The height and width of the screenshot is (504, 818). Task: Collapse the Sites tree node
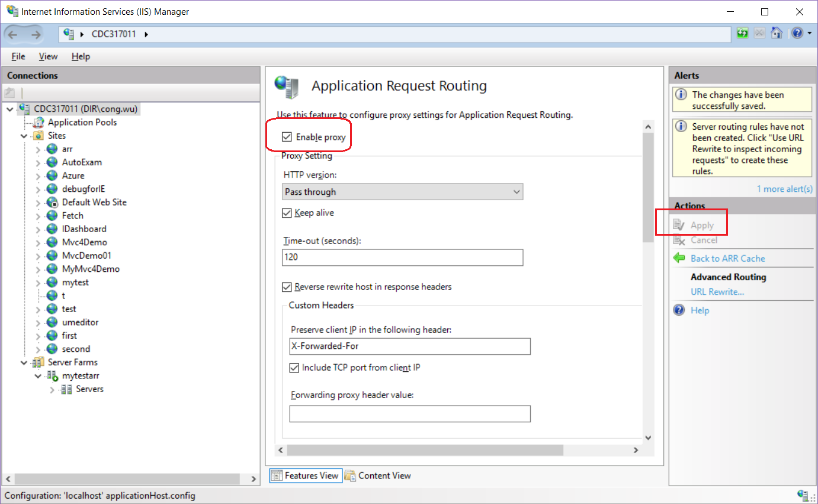[24, 135]
